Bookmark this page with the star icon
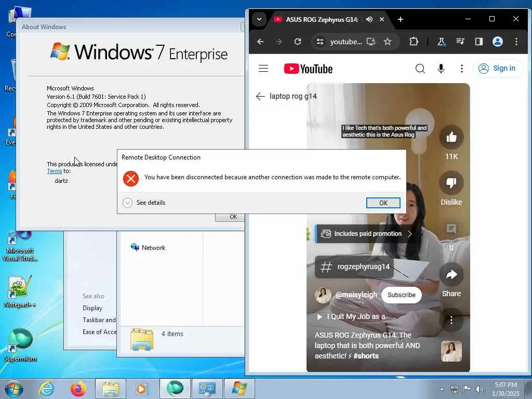Image resolution: width=532 pixels, height=399 pixels. point(388,42)
